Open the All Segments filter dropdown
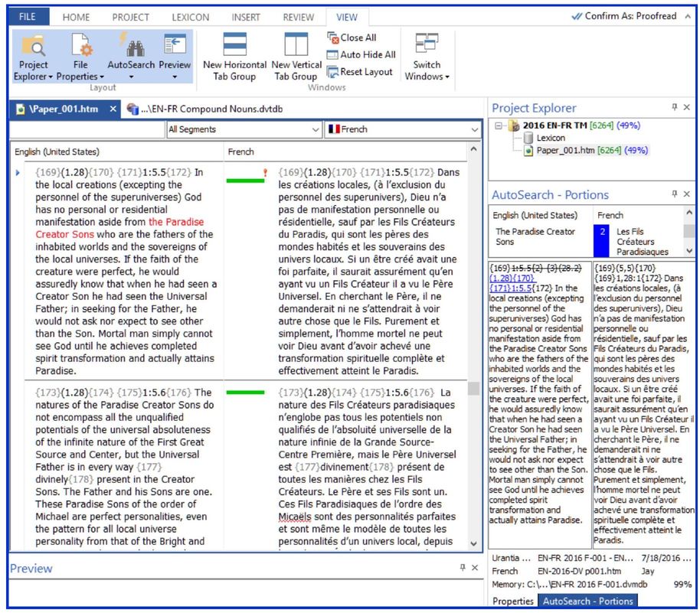700x613 pixels. (244, 129)
